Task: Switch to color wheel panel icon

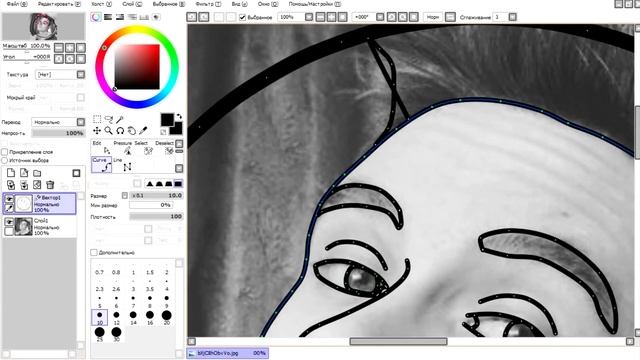Action: click(96, 17)
